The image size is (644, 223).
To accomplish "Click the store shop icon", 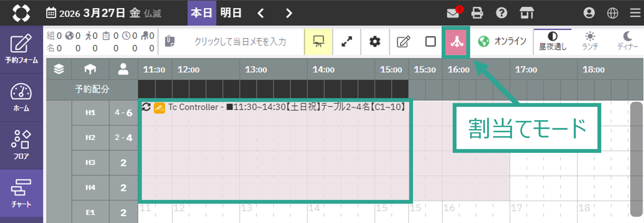I will click(x=527, y=13).
